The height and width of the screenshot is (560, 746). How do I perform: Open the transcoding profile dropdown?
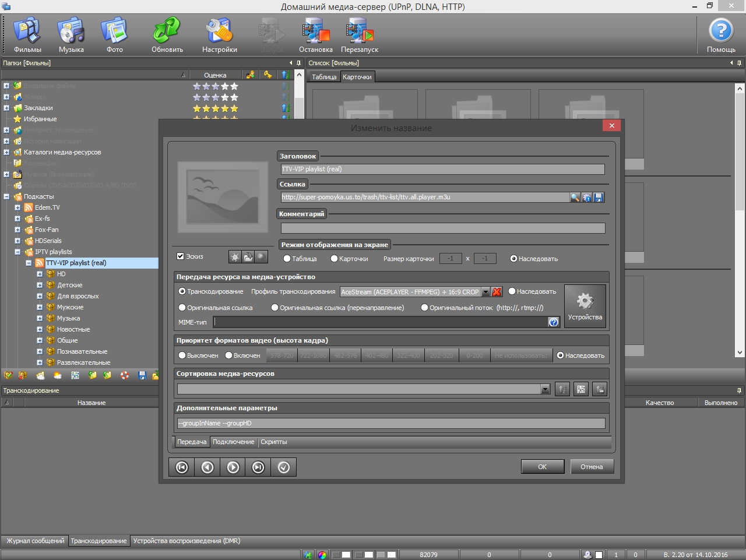pos(485,292)
